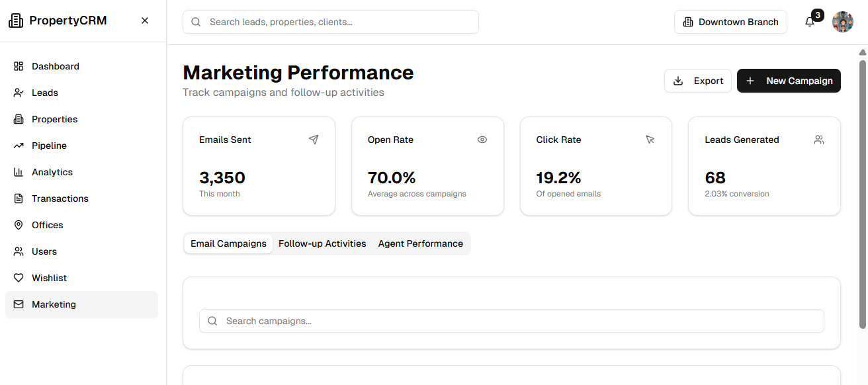Click the global search leads field

click(331, 22)
